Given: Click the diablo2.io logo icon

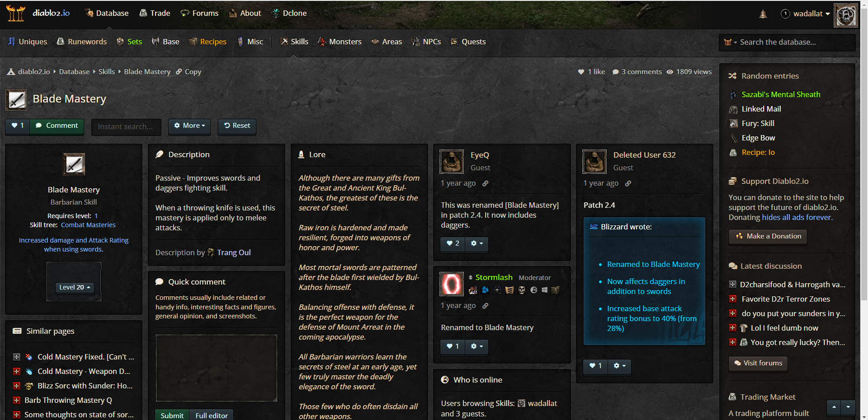Looking at the screenshot, I should (x=15, y=14).
